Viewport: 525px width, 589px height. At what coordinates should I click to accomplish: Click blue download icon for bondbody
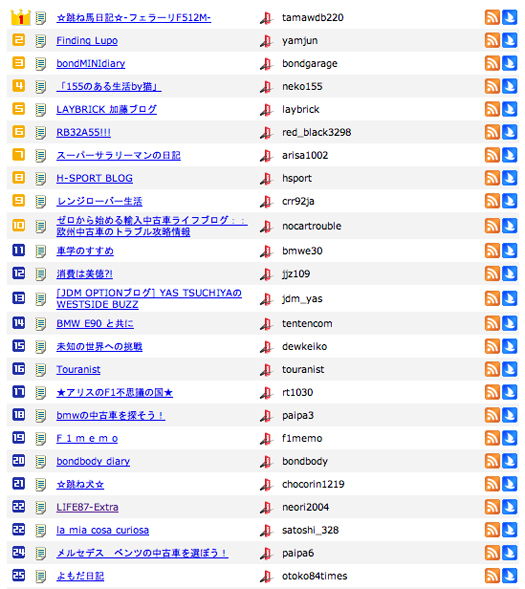[510, 461]
